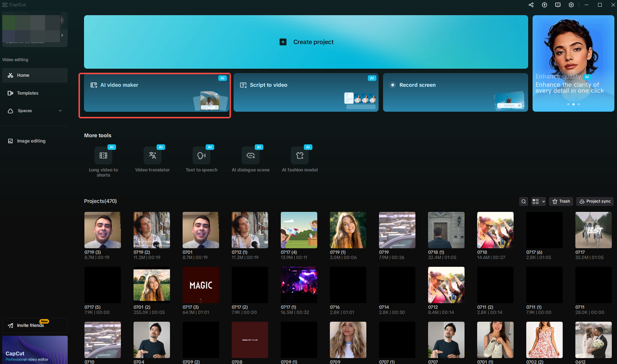The height and width of the screenshot is (364, 617).
Task: Click the update arrow icon near the titlebar
Action: click(x=544, y=5)
